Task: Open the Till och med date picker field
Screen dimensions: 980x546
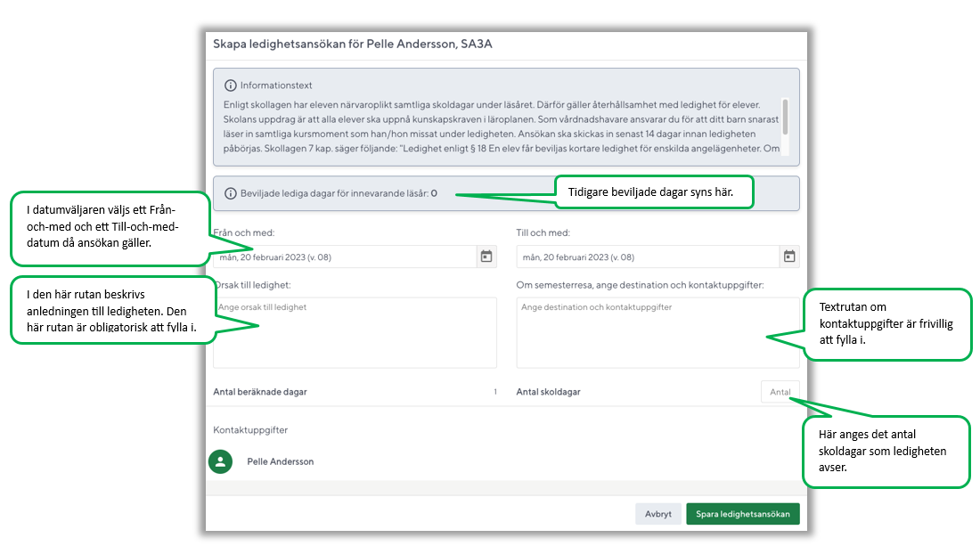Action: coord(641,256)
